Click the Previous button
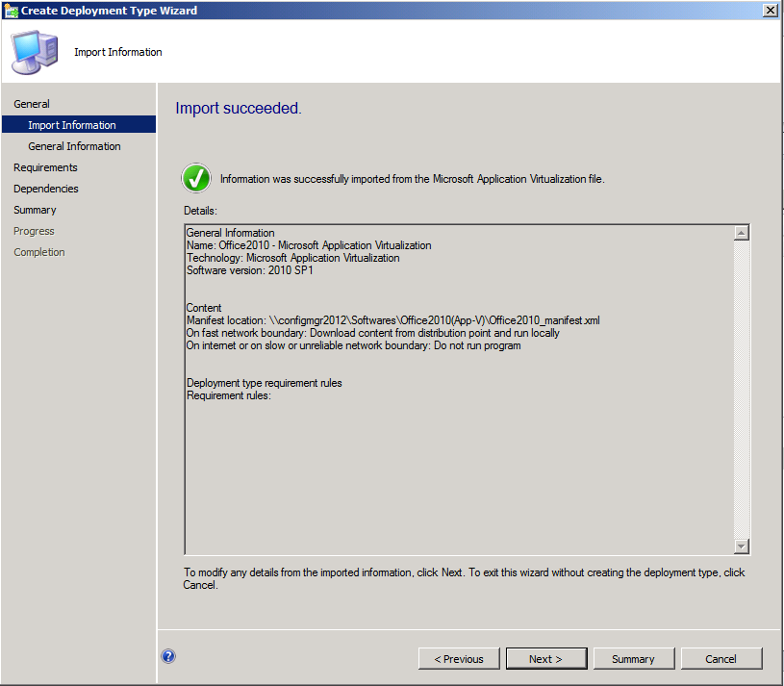Screen dimensions: 784x686 click(x=459, y=658)
